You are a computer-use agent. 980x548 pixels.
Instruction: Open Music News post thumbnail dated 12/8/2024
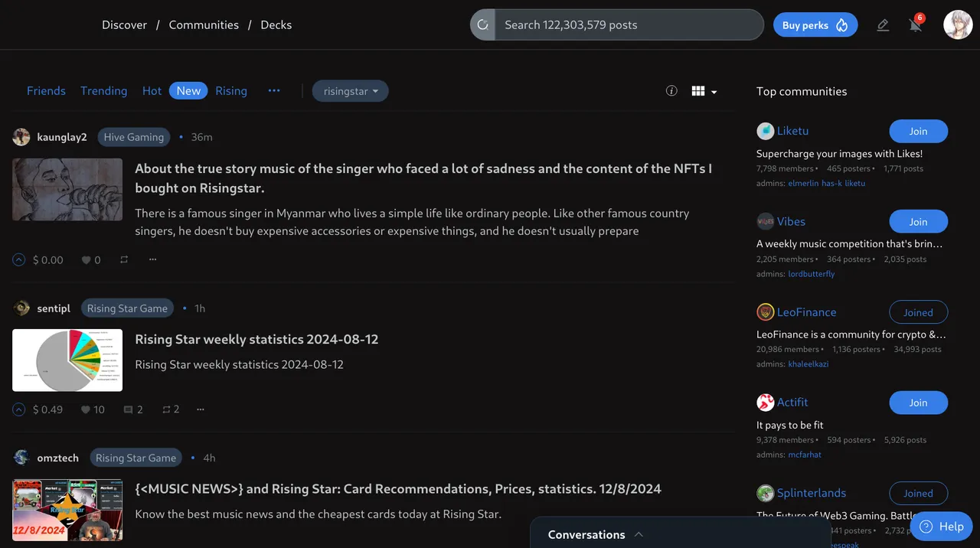click(x=67, y=510)
